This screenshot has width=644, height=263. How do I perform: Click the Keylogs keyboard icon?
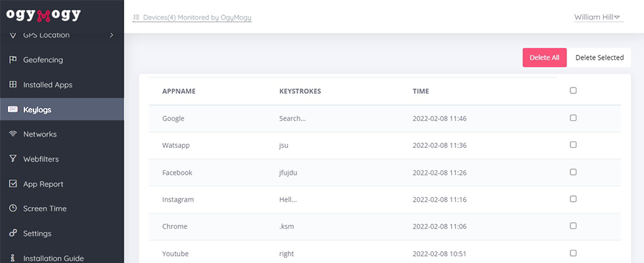[x=12, y=110]
